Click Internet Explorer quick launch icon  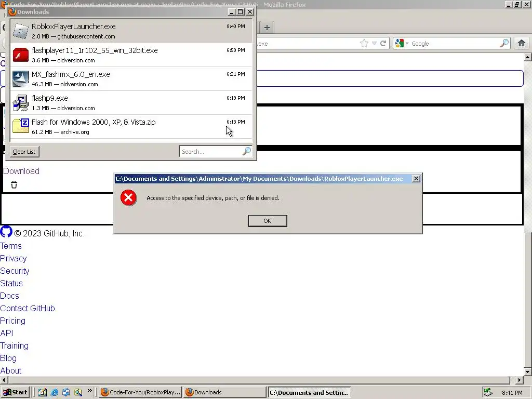click(x=54, y=392)
